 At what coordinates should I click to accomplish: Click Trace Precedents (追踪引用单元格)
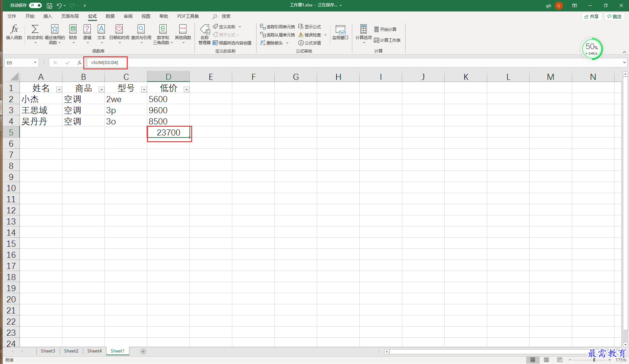(277, 27)
